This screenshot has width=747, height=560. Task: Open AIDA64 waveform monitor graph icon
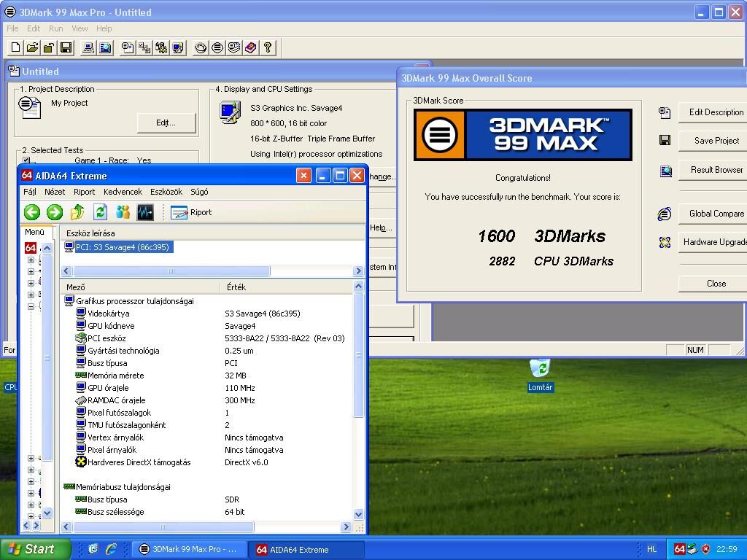pos(145,212)
